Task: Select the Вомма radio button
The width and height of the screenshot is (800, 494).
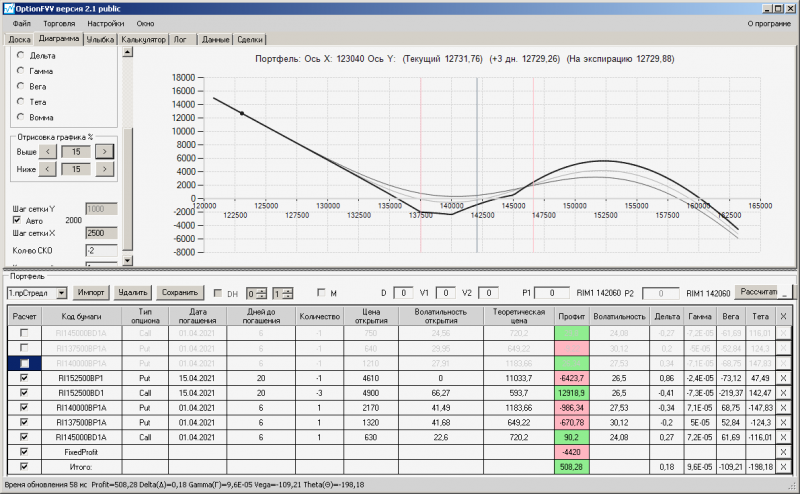Action: click(20, 117)
